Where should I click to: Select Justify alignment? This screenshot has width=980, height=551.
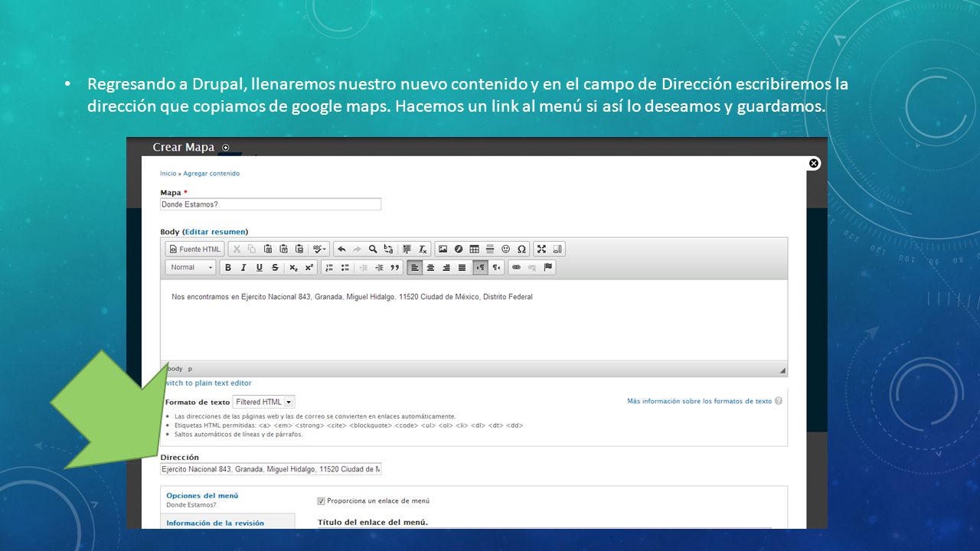click(462, 267)
